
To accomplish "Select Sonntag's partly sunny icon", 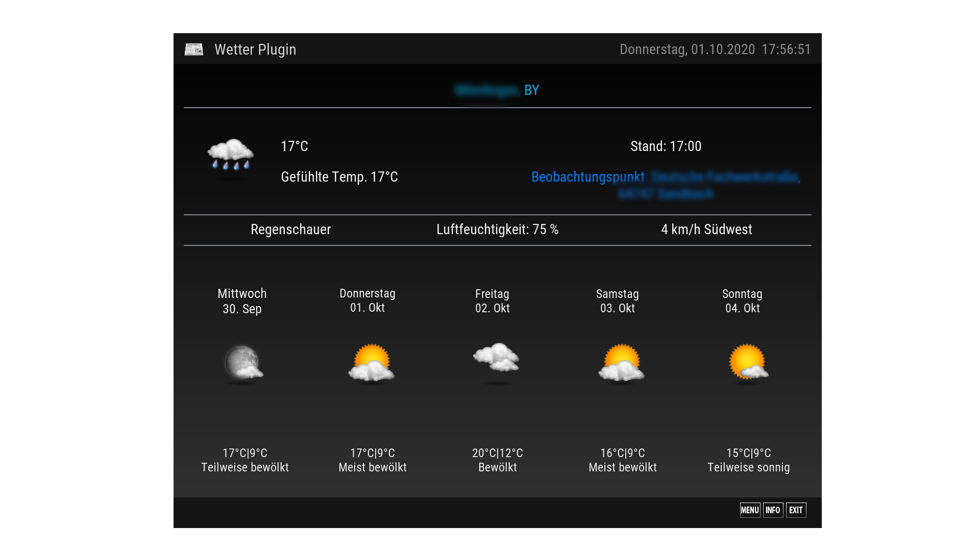I will [x=748, y=362].
